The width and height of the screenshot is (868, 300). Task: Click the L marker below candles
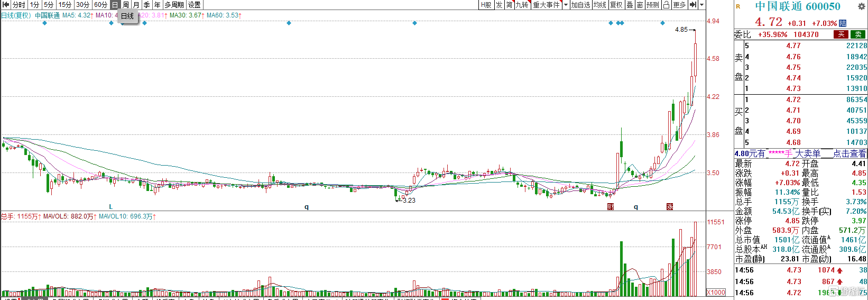click(x=110, y=207)
